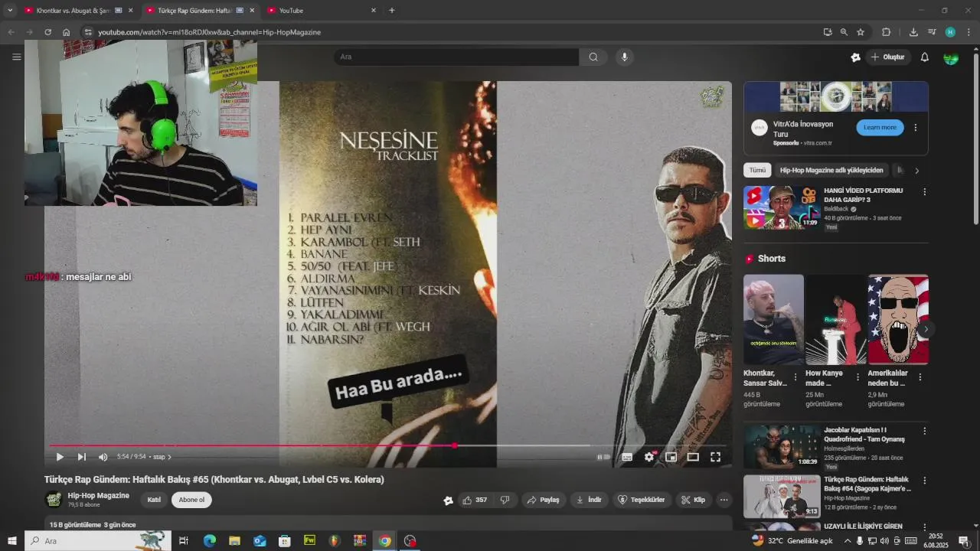Image resolution: width=980 pixels, height=551 pixels.
Task: Open the YouTube hamburger guide menu
Action: [x=16, y=57]
